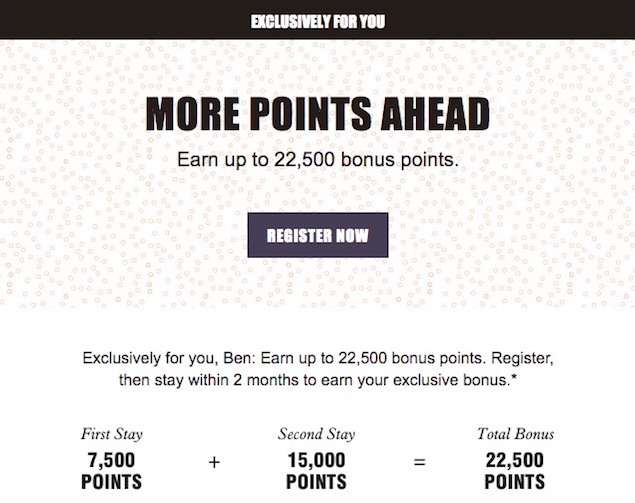Viewport: 635px width, 503px height.
Task: Click the 7,500 figure
Action: coord(111,460)
